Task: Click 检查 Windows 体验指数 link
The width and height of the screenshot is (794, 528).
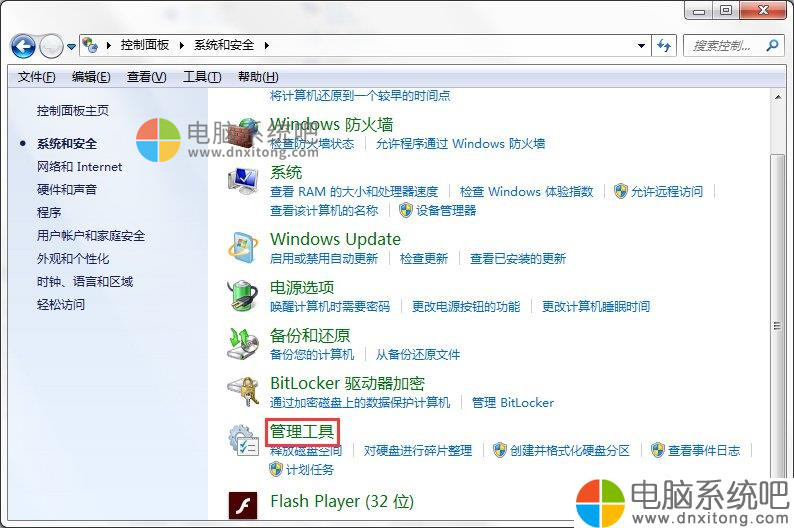Action: (x=526, y=192)
